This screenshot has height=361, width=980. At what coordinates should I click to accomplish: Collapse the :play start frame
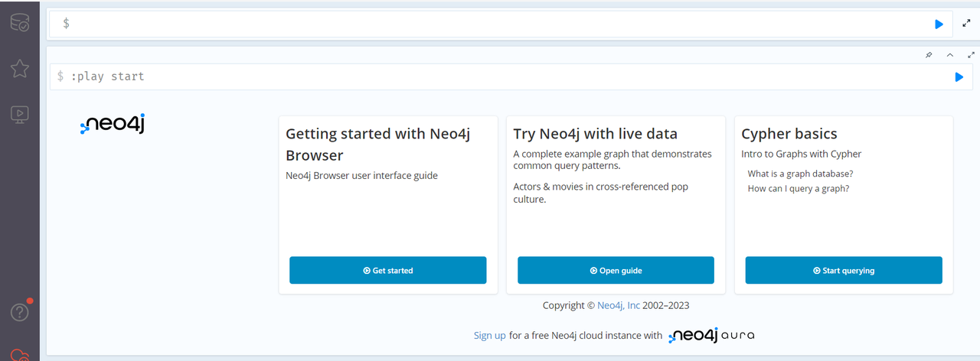[950, 55]
